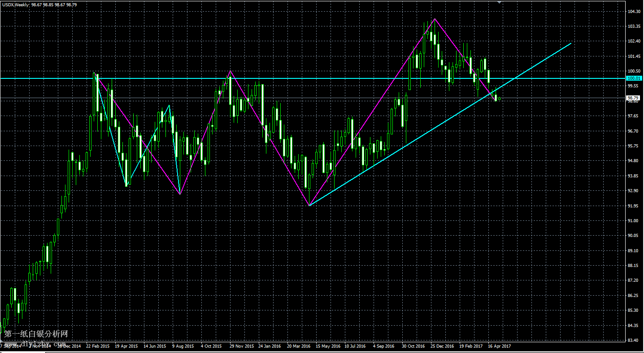Click the 93.85 price axis label

coord(633,176)
